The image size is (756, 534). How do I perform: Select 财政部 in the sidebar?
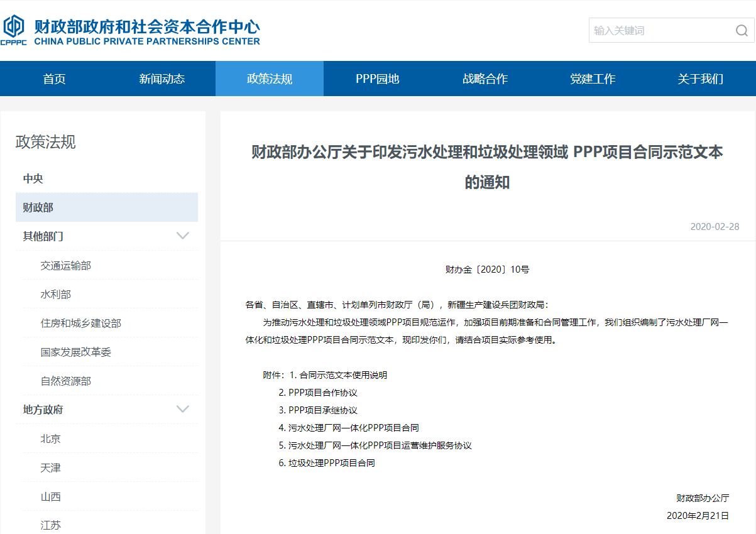point(107,207)
